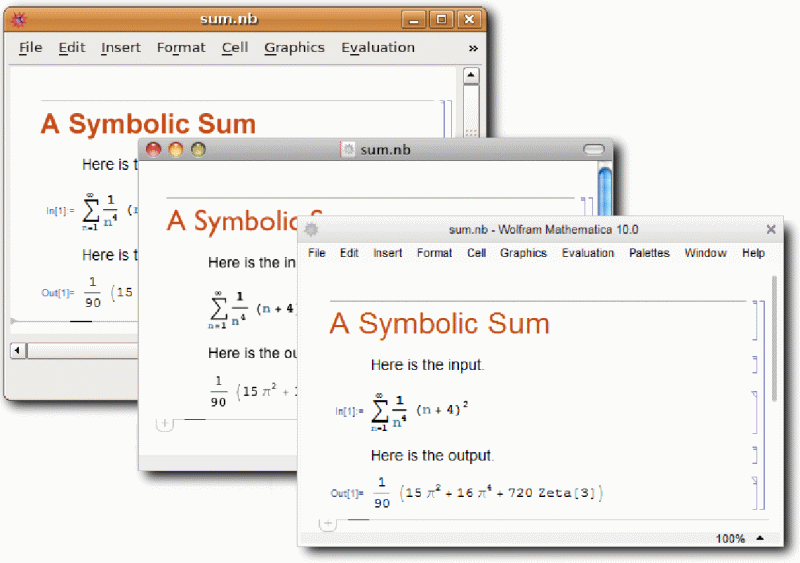Click left scroll arrow in Linux window
Image resolution: width=800 pixels, height=563 pixels.
[18, 350]
